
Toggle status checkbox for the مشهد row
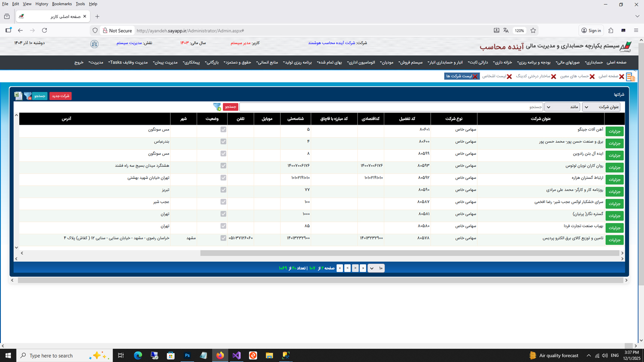[x=223, y=238]
